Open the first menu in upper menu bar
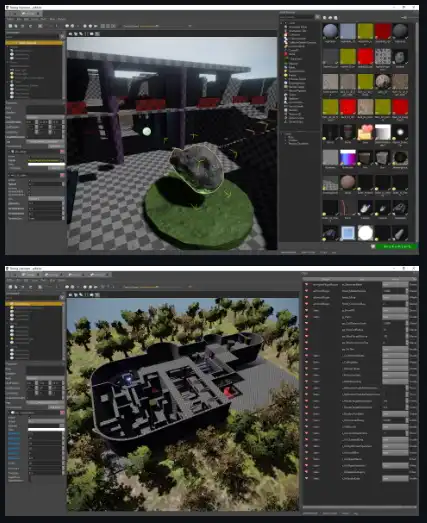The width and height of the screenshot is (427, 523). 10,19
